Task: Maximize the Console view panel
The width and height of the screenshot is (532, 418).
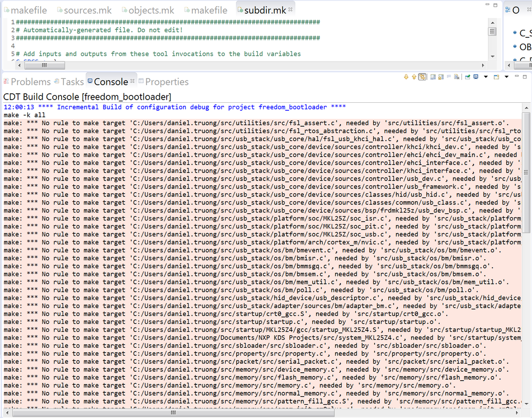Action: [525, 77]
